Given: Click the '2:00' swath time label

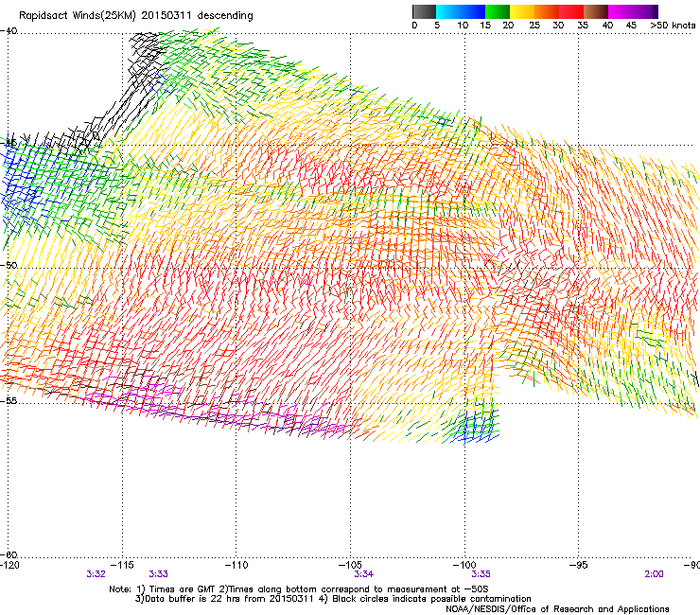Looking at the screenshot, I should click(x=654, y=574).
